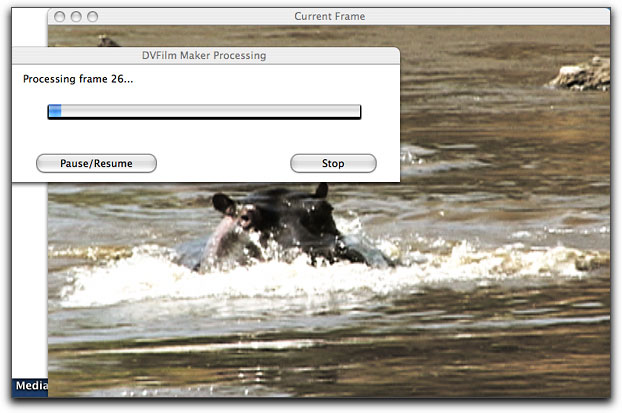Click the frame processing progress bar
The image size is (622, 413).
(204, 112)
